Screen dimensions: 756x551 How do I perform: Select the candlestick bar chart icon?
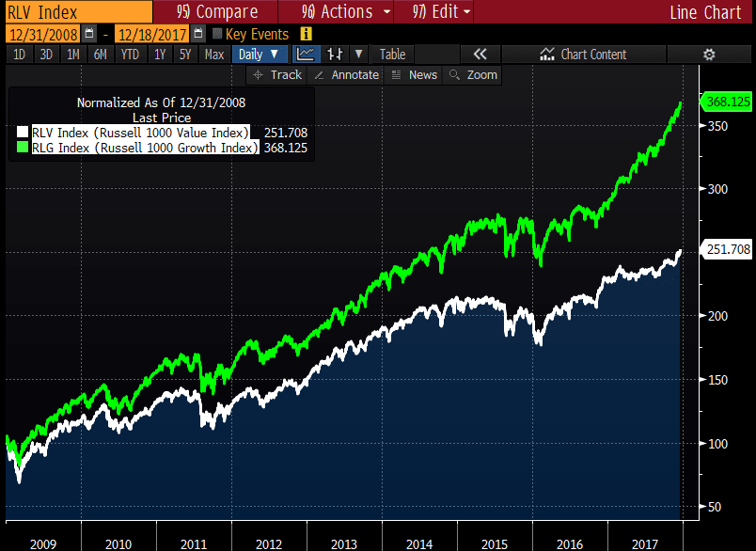[x=334, y=55]
